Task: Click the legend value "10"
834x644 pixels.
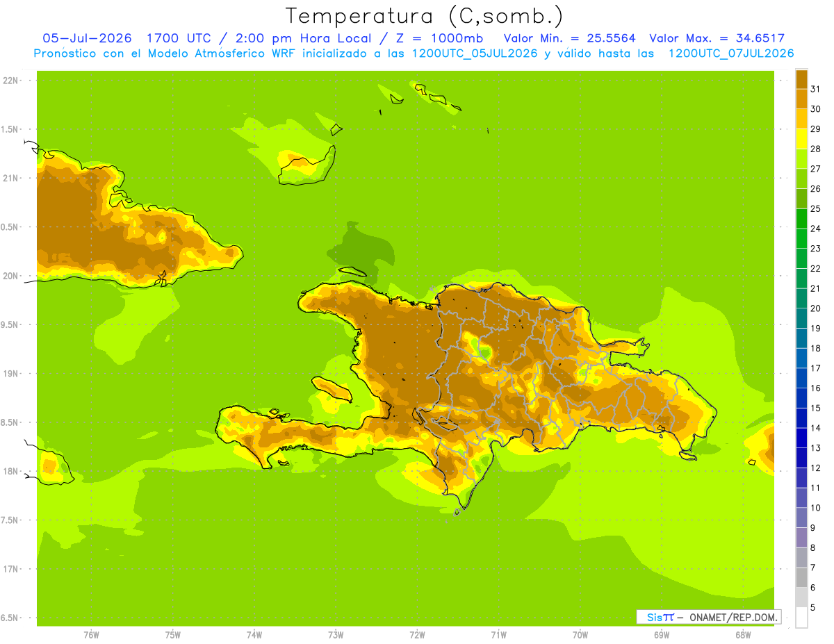Action: point(815,508)
